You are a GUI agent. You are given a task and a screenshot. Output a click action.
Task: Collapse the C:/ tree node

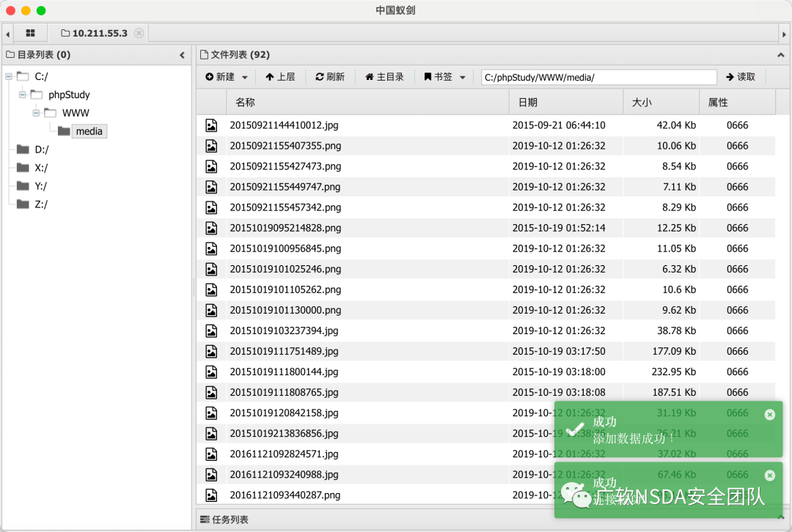[9, 77]
